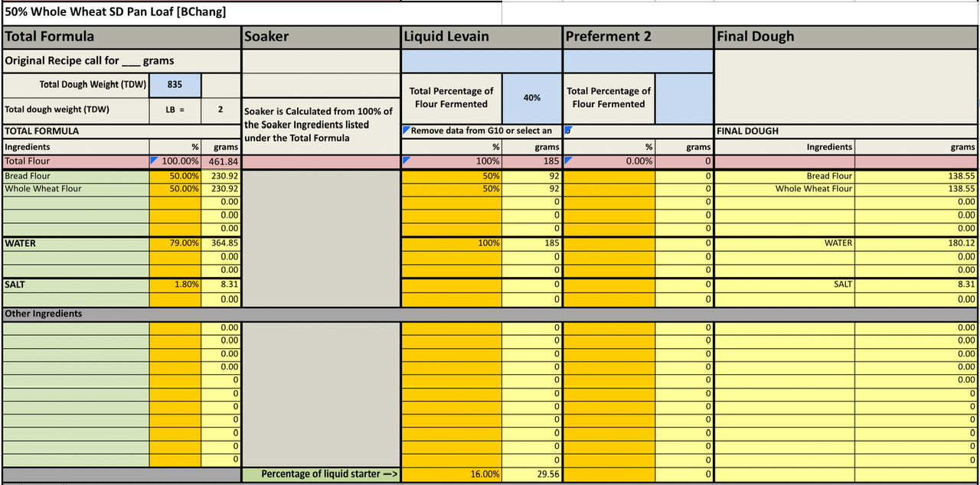Select the WATER 79.00% percentage cell
980x485 pixels.
click(x=175, y=243)
